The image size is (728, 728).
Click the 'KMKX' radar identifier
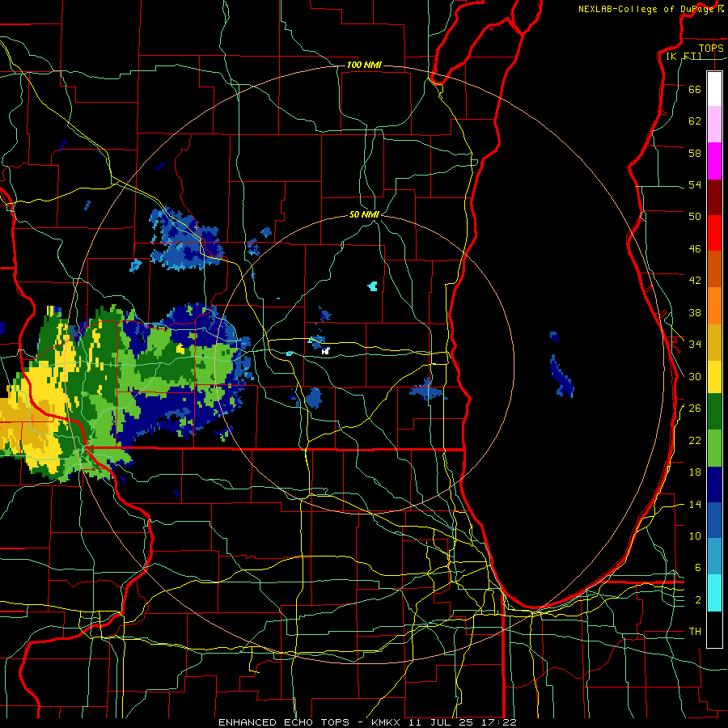pyautogui.click(x=387, y=722)
